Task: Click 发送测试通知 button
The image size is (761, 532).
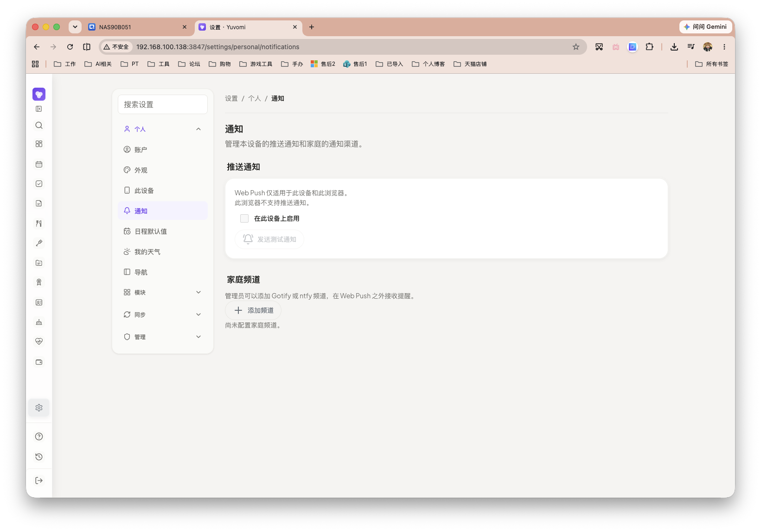Action: coord(269,239)
